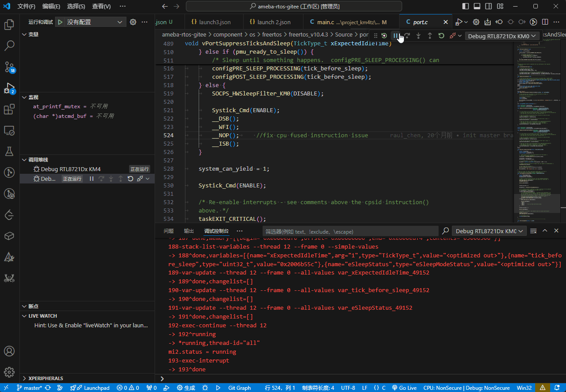Toggle the bottom panel layout icon
The image size is (566, 392).
(477, 7)
